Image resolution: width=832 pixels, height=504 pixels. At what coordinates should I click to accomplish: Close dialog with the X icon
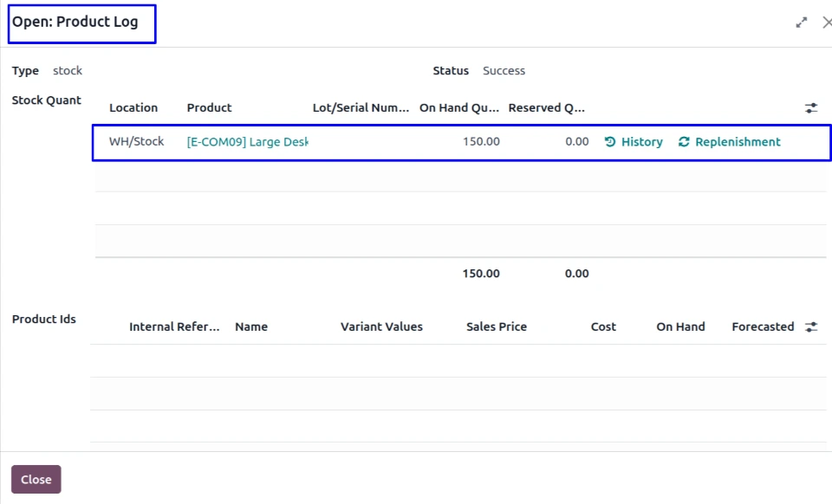point(826,23)
